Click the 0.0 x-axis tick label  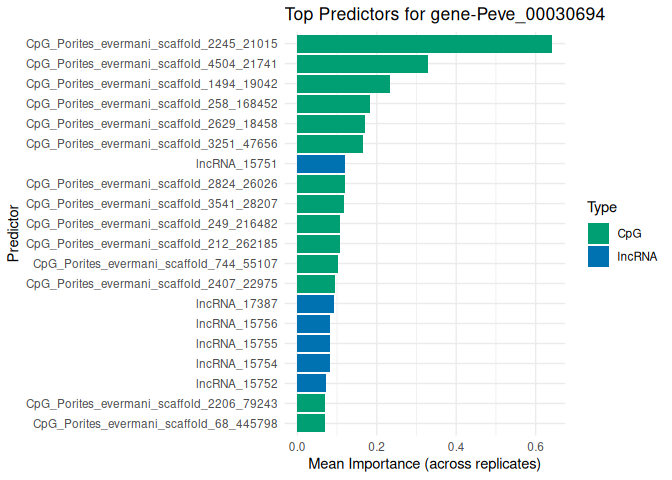[297, 446]
